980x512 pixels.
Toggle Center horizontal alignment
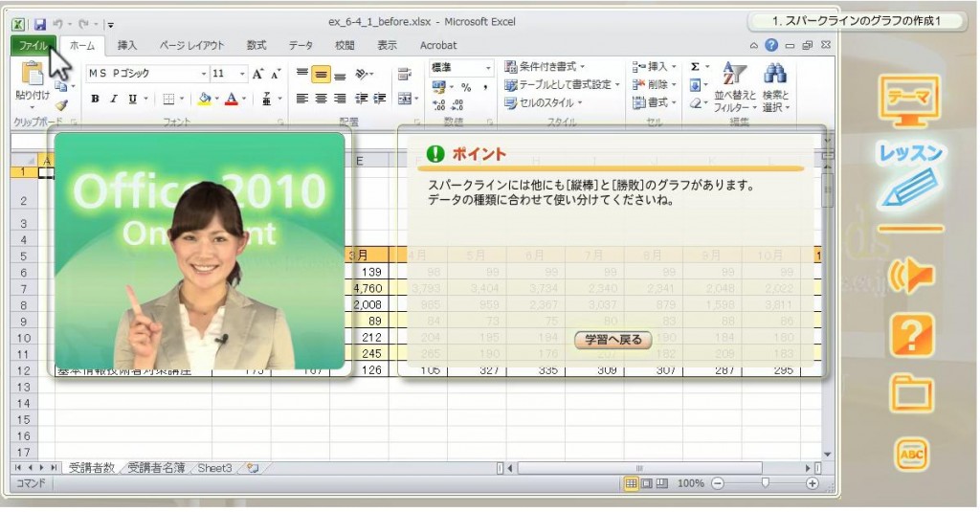click(x=321, y=99)
